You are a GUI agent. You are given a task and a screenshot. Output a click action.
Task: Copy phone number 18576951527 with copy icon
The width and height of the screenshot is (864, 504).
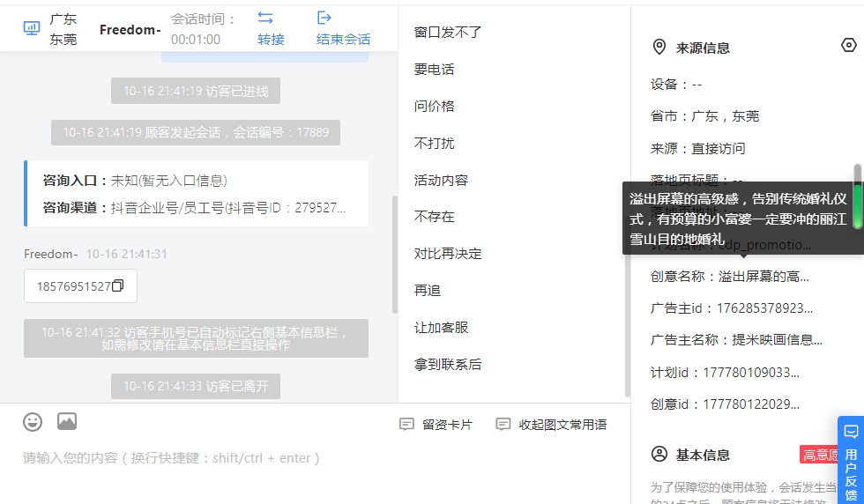coord(118,285)
